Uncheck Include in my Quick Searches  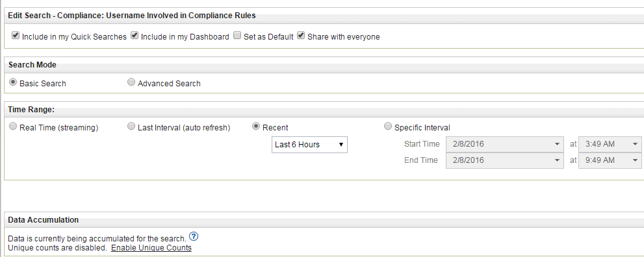click(x=16, y=36)
